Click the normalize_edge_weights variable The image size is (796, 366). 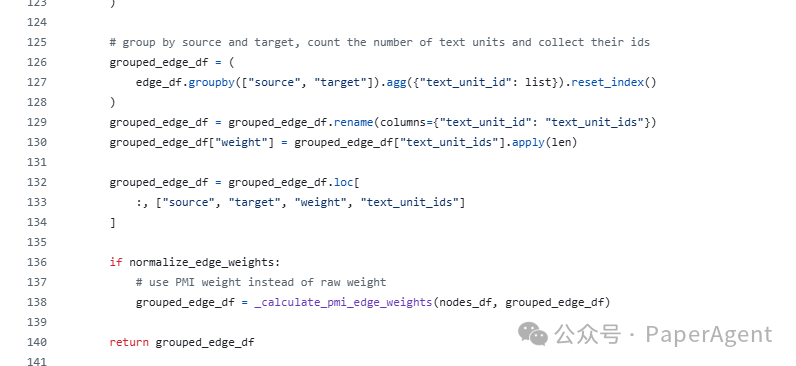click(202, 262)
